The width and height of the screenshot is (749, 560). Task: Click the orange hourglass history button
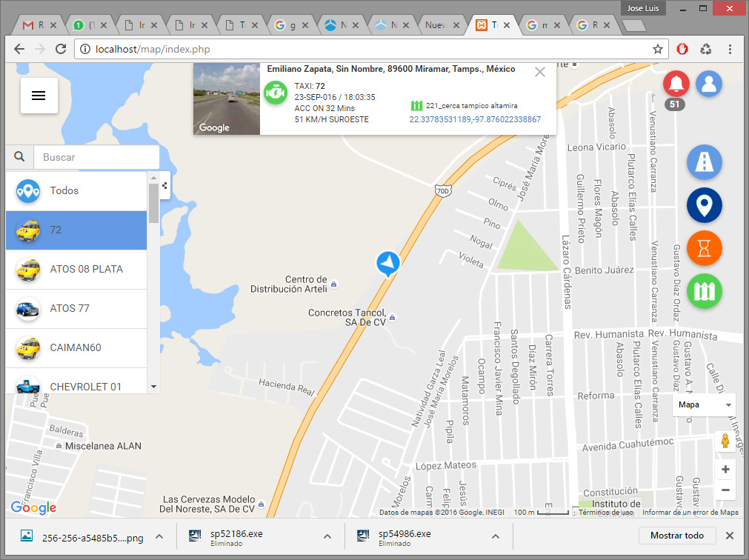coord(704,248)
